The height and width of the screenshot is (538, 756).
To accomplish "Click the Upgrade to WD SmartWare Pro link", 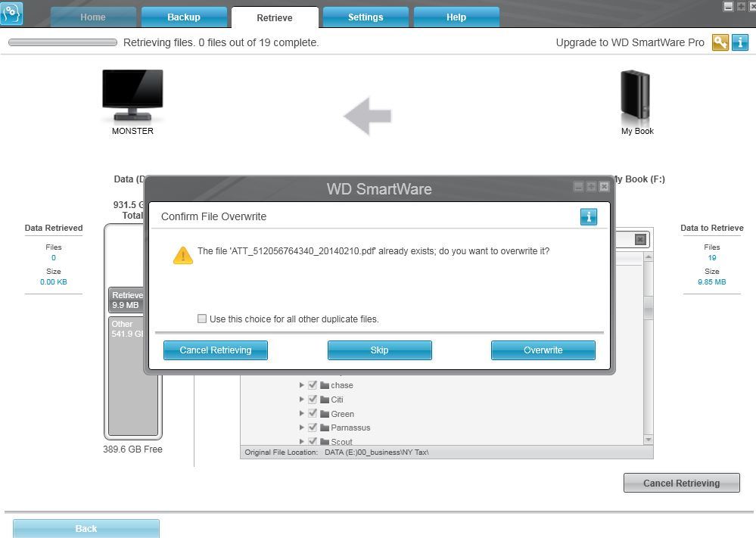I will point(630,42).
